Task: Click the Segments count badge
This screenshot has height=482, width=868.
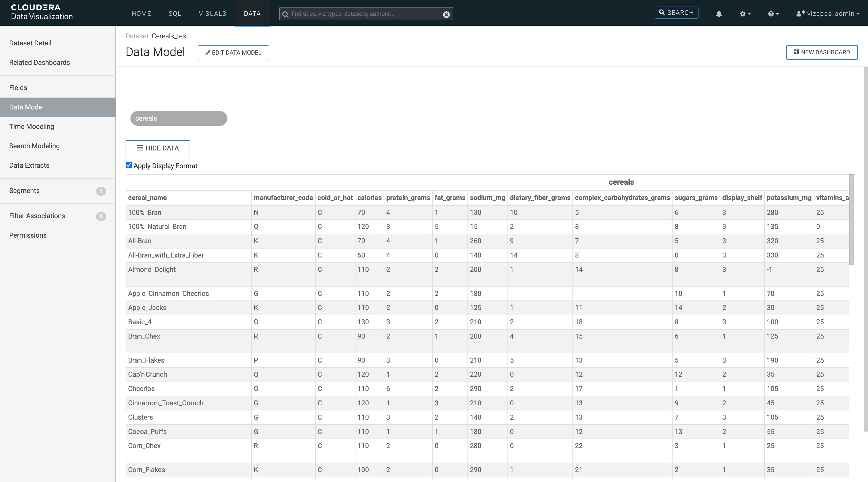Action: tap(101, 191)
